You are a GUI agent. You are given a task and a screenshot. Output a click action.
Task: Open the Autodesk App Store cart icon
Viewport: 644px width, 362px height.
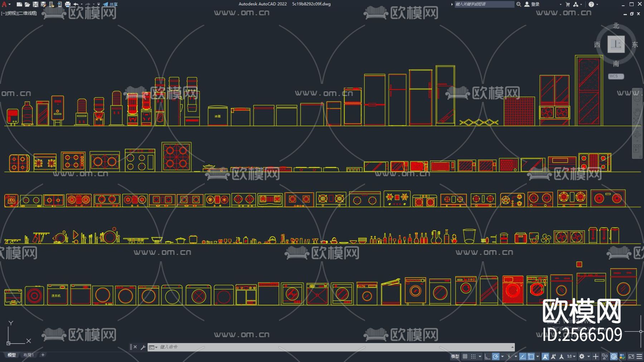(x=568, y=4)
